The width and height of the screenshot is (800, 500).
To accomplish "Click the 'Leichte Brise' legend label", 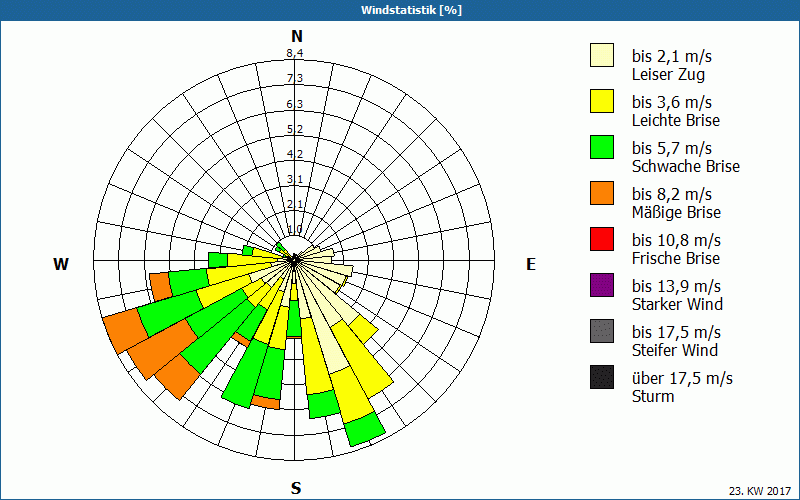I will pyautogui.click(x=676, y=120).
